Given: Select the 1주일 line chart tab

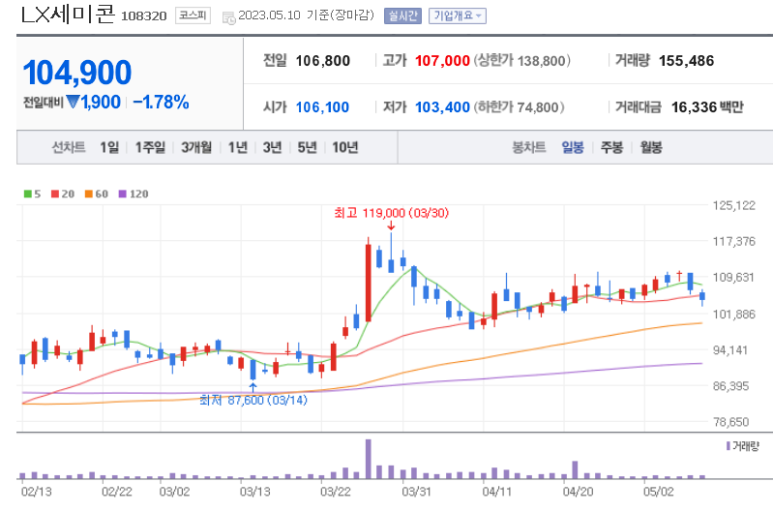Looking at the screenshot, I should (150, 147).
